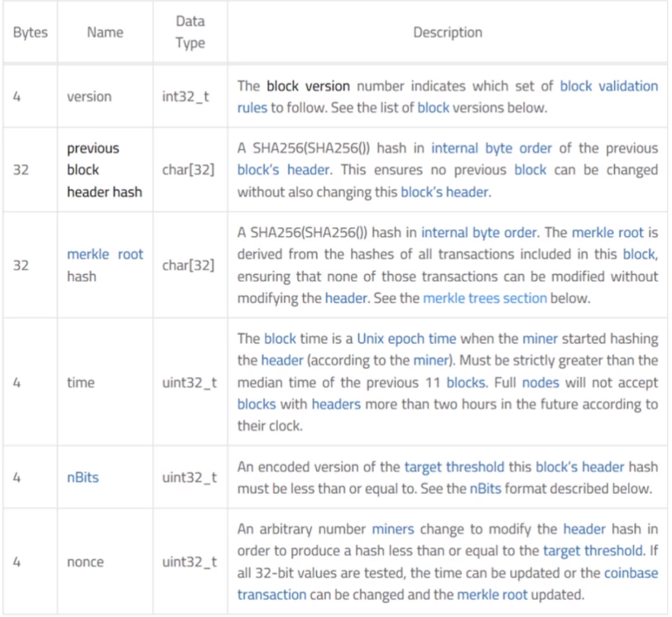Click 'merkle root' link in nonce description
The image size is (672, 617).
(x=492, y=595)
